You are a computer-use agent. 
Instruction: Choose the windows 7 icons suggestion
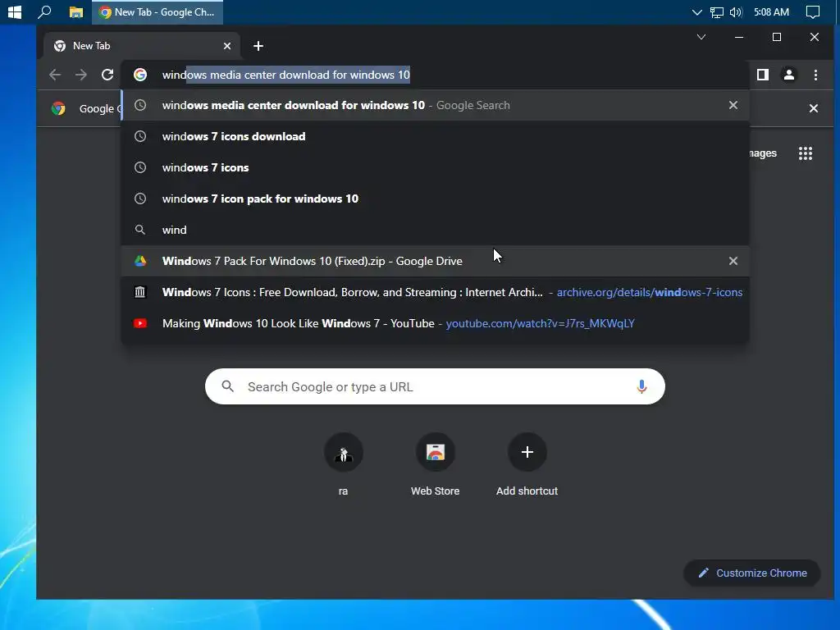(x=435, y=167)
